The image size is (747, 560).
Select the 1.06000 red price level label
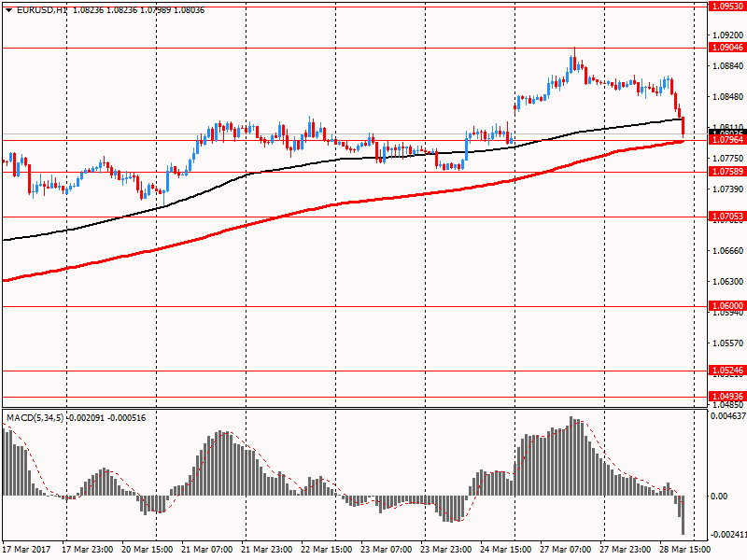pos(727,306)
